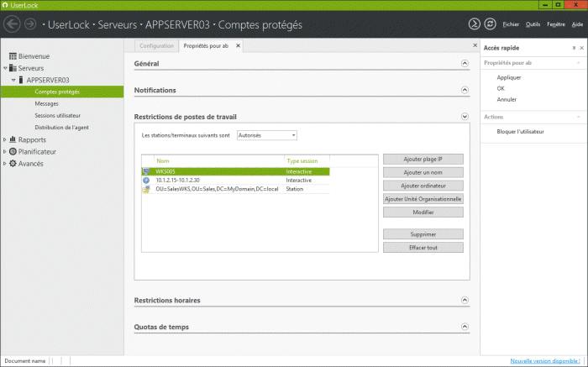Select the 10.1.2.15-10.1.2.30 row

point(235,181)
